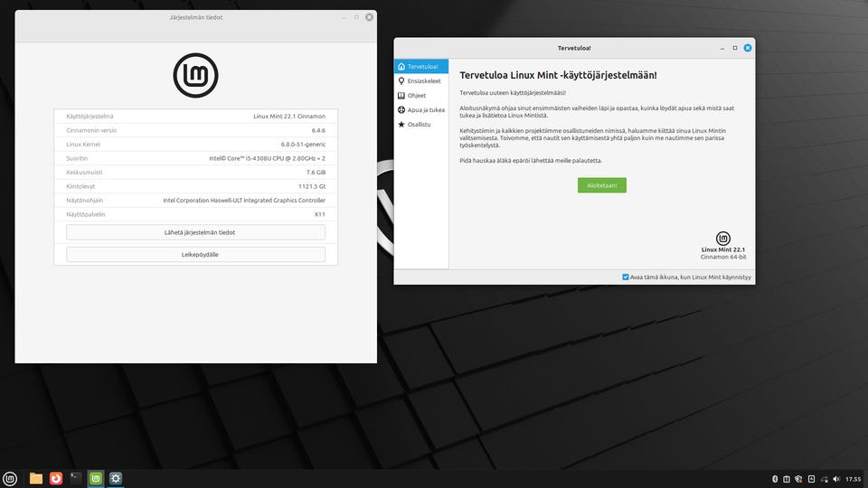The width and height of the screenshot is (868, 488).
Task: Click the Mint logo above Linux Mint 22.1
Action: pyautogui.click(x=723, y=239)
